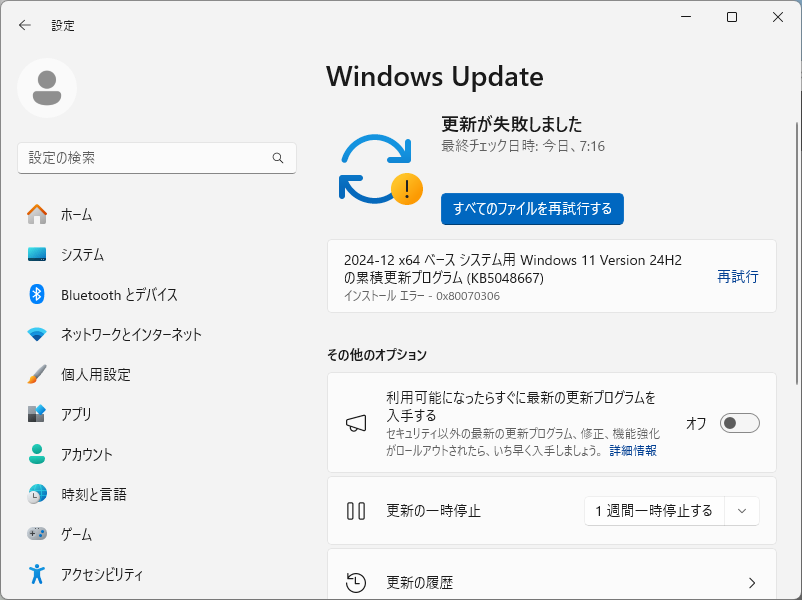Viewport: 802px width, 600px height.
Task: Minimize the 設定 window
Action: coord(686,17)
